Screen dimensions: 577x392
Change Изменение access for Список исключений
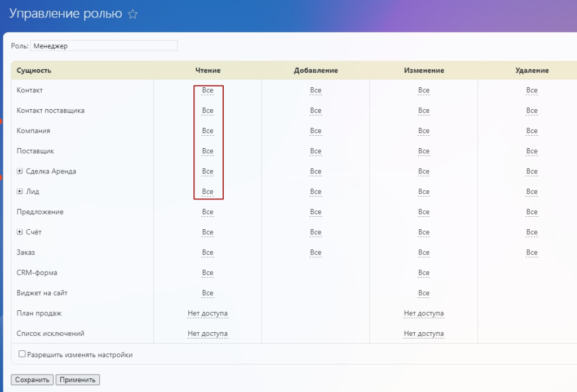424,333
